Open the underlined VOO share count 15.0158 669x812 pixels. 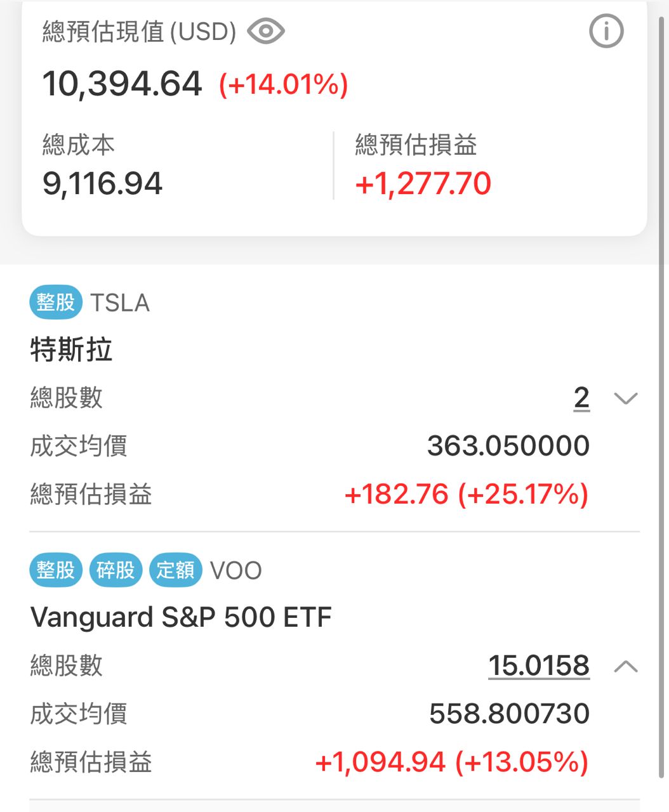point(539,665)
